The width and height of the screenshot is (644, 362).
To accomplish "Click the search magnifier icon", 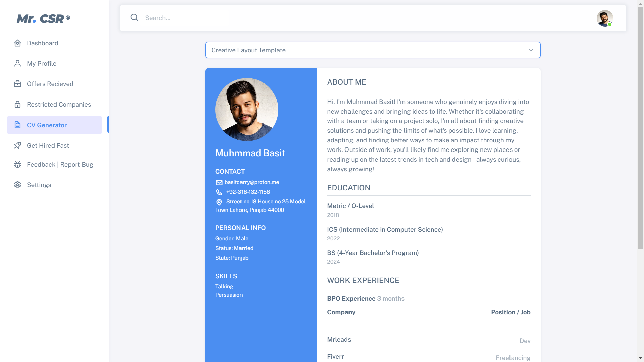I will tap(134, 17).
